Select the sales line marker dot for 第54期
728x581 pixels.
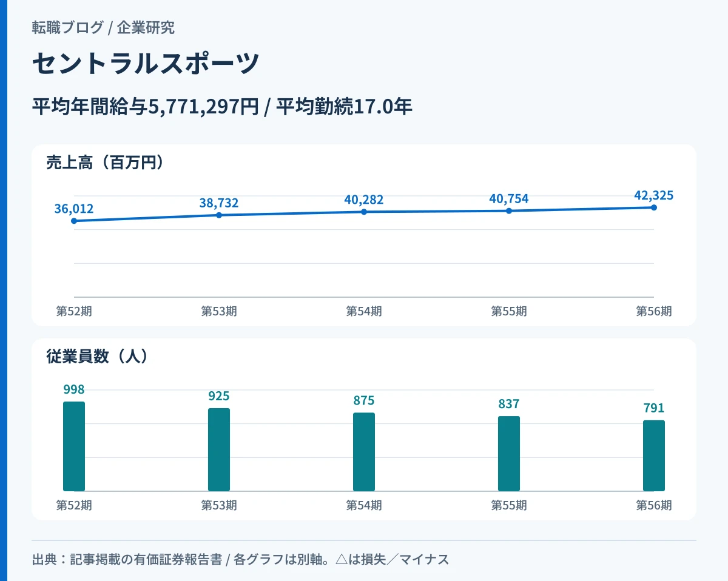(x=364, y=212)
